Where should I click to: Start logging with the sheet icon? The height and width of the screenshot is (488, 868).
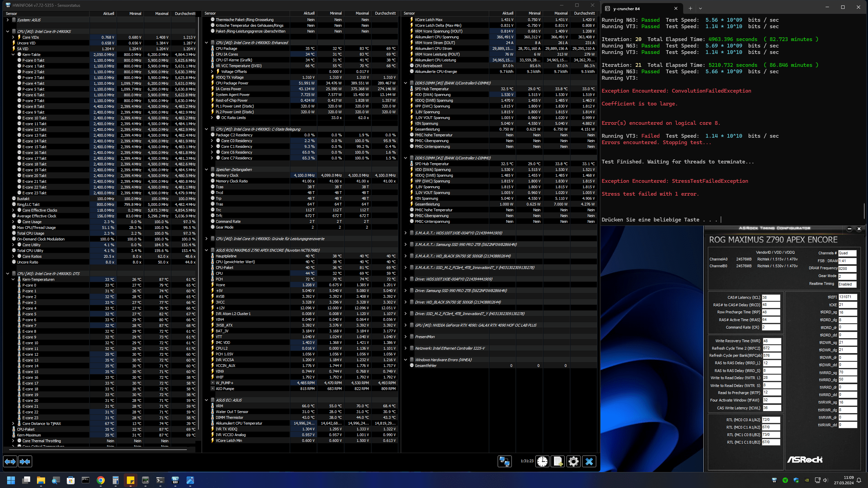pos(558,462)
